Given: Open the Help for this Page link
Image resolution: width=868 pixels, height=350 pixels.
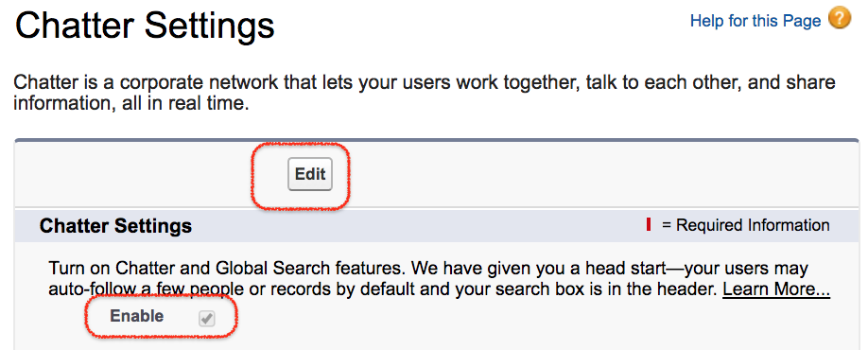Looking at the screenshot, I should click(x=755, y=21).
